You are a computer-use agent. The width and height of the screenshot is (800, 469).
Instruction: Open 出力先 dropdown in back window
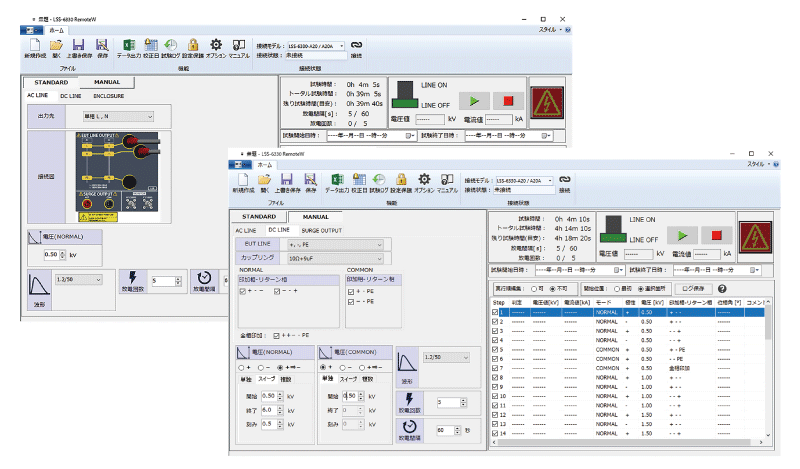tap(118, 116)
